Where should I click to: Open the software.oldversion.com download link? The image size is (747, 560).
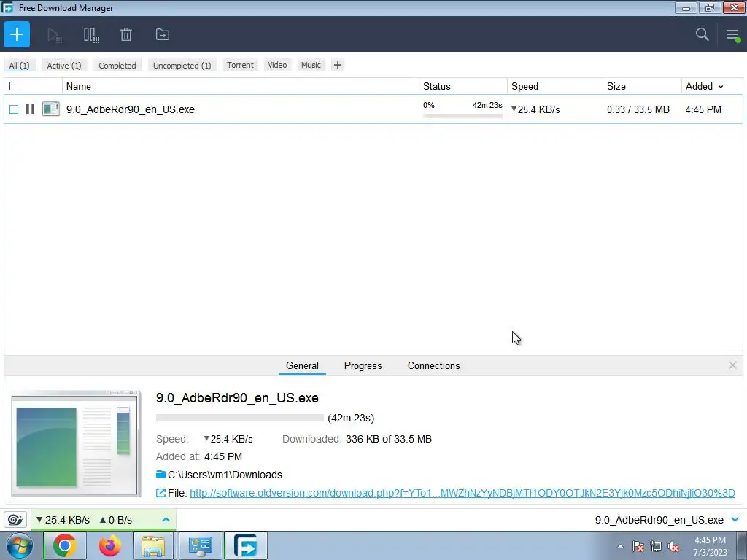(x=462, y=493)
